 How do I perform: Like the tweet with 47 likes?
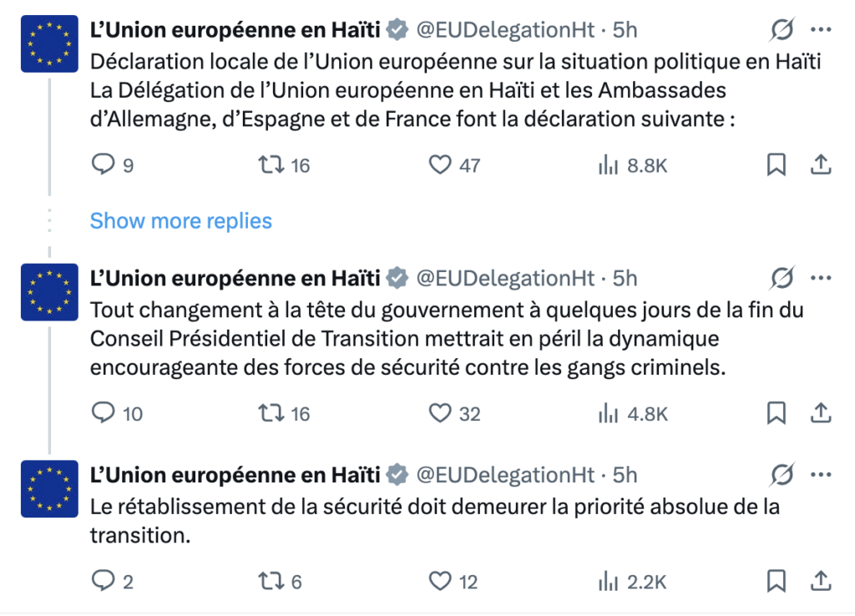[x=440, y=164]
